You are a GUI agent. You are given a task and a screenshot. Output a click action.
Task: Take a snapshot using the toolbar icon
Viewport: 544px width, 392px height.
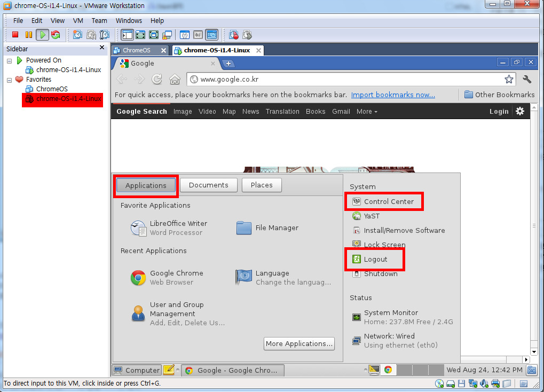tap(78, 35)
